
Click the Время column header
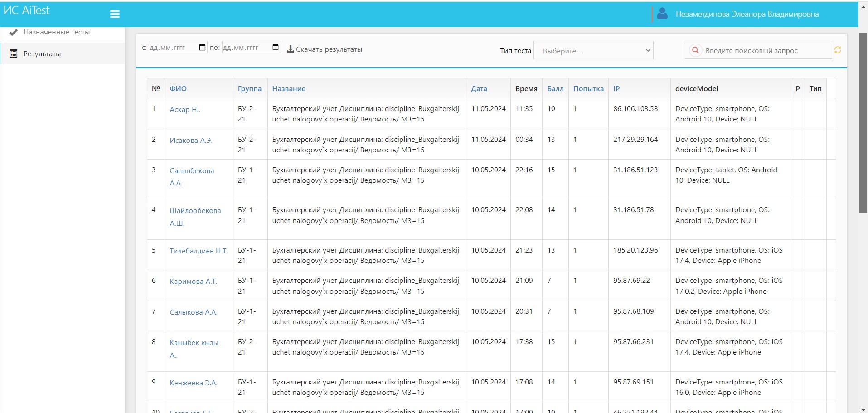526,89
